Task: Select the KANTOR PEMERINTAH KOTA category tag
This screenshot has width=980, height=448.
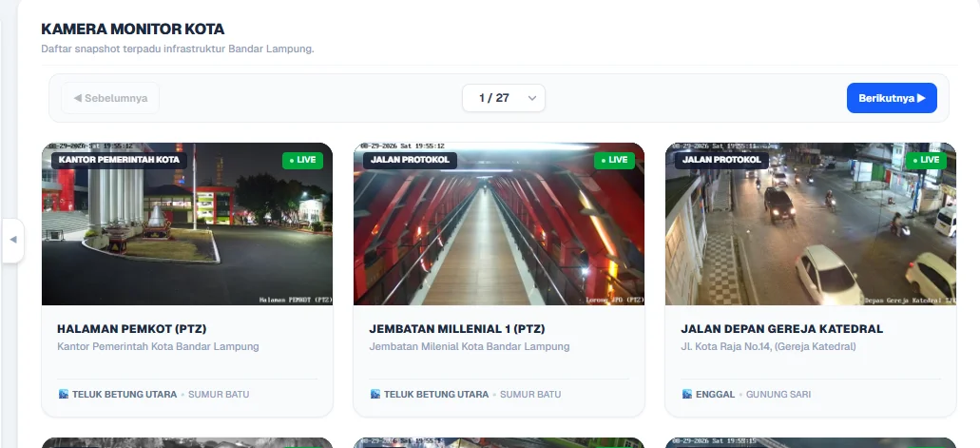Action: pyautogui.click(x=119, y=160)
